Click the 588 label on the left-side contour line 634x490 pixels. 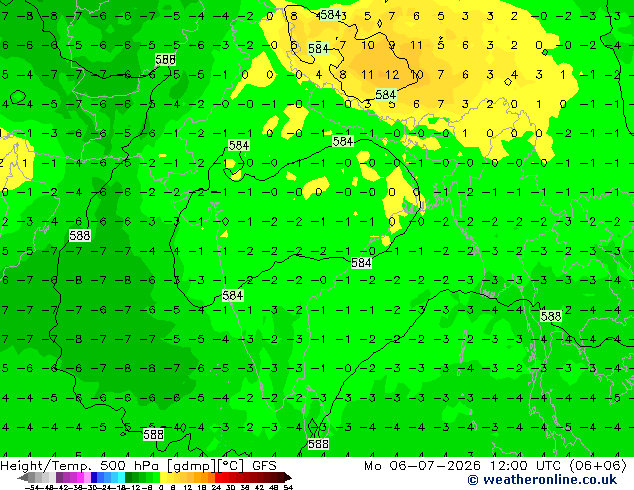[x=80, y=235]
